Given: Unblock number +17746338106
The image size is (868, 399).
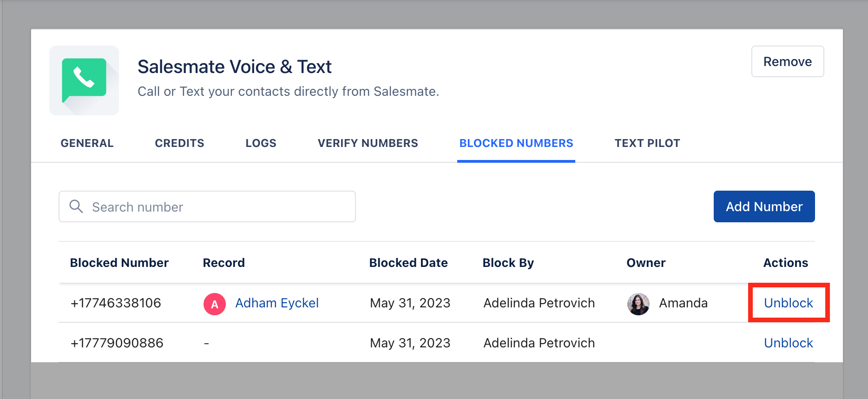Looking at the screenshot, I should 789,303.
